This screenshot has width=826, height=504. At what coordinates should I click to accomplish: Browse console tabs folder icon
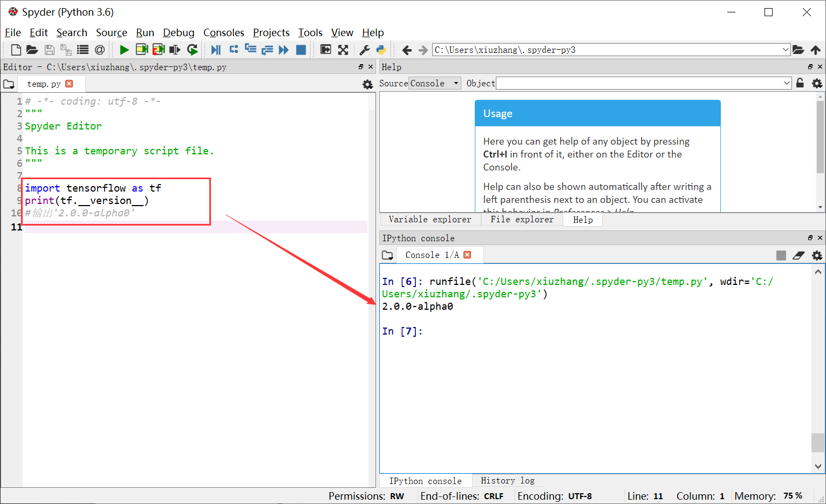pyautogui.click(x=387, y=255)
